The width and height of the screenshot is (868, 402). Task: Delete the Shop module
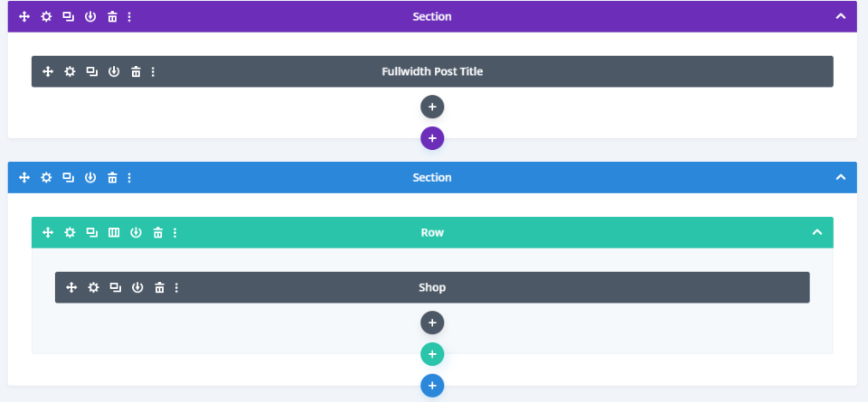tap(159, 287)
